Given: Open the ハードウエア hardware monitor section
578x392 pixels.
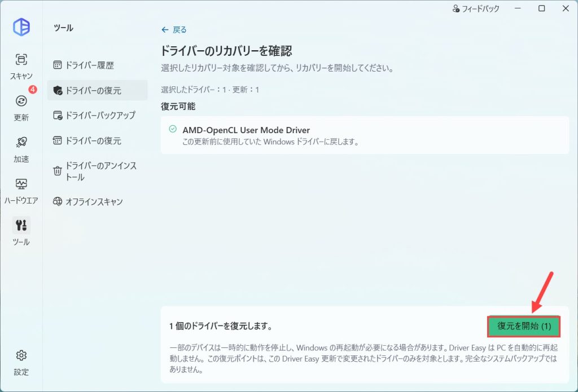Looking at the screenshot, I should pyautogui.click(x=21, y=191).
